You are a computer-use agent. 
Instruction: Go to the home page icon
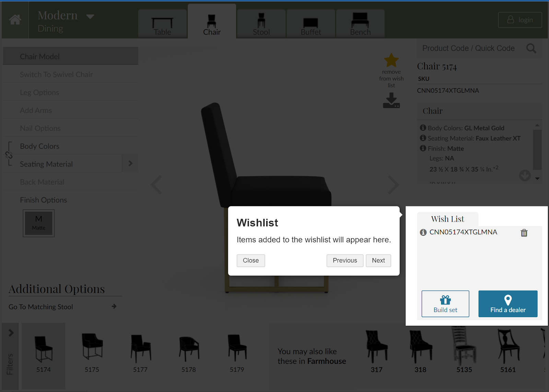[15, 20]
